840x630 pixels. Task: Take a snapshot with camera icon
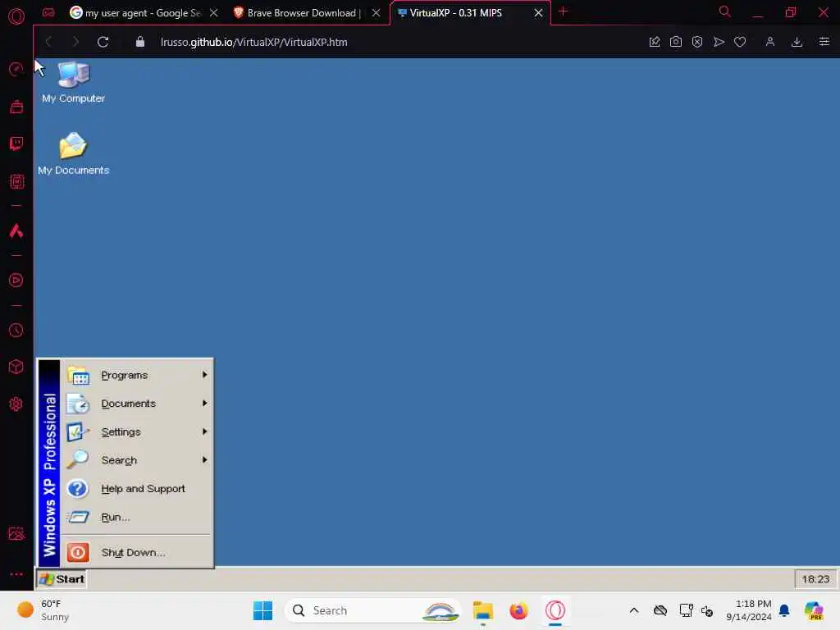point(676,42)
